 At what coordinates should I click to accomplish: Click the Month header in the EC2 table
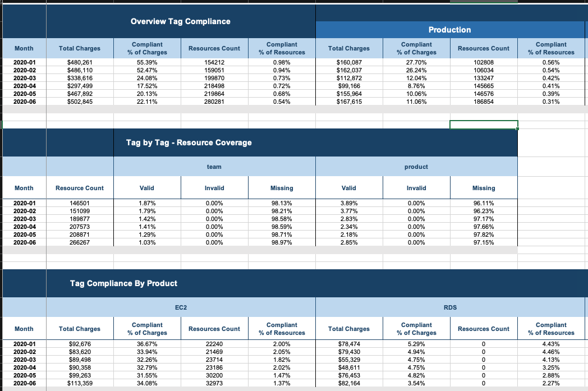(x=24, y=329)
